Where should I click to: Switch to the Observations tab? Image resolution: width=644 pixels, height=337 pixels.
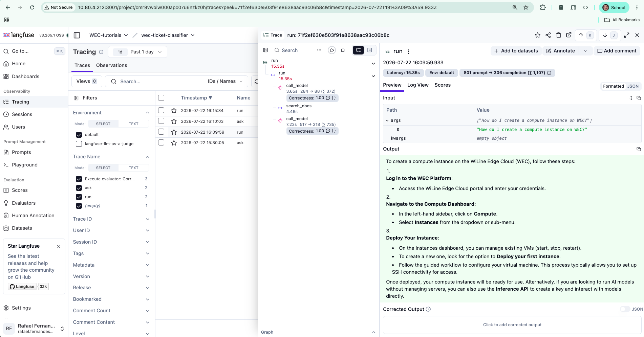click(x=111, y=65)
